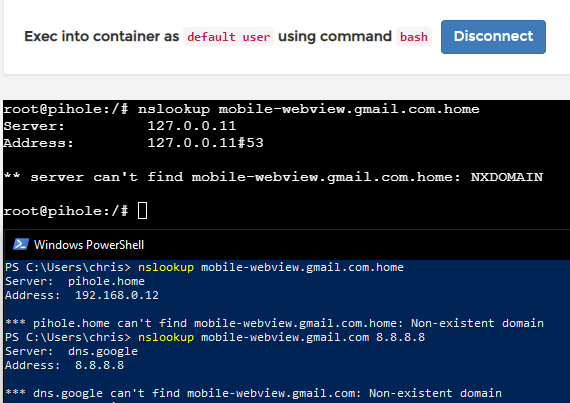Click the Windows PowerShell icon

(21, 245)
